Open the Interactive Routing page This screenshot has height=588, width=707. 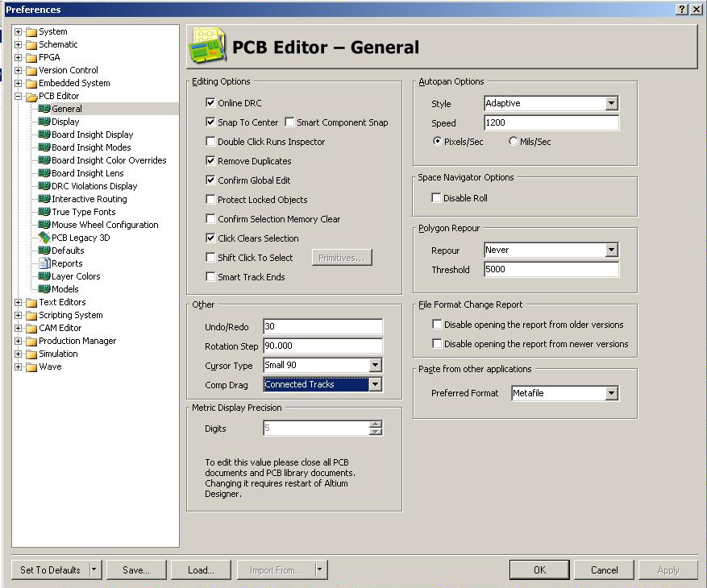pos(89,199)
